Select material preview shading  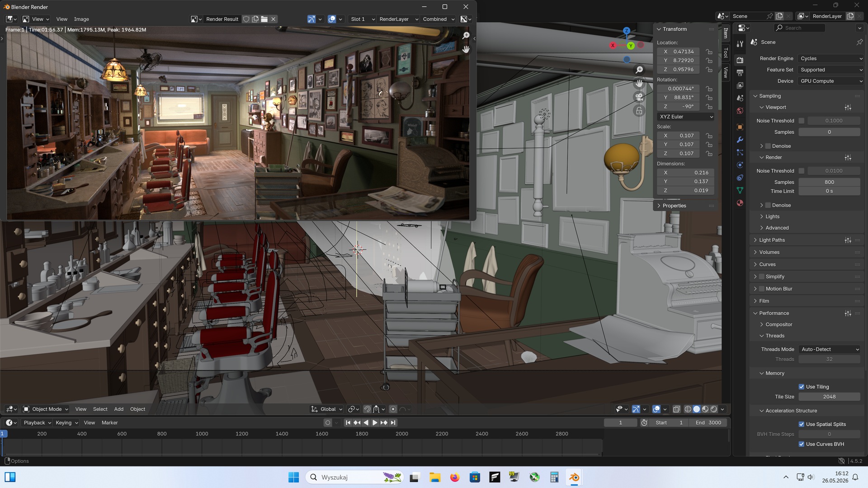[x=705, y=409]
